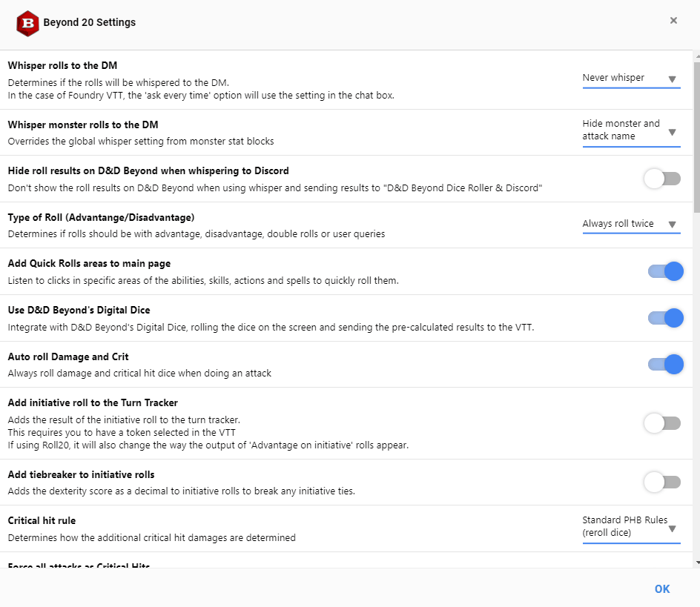
Task: Click the OK button
Action: (662, 589)
